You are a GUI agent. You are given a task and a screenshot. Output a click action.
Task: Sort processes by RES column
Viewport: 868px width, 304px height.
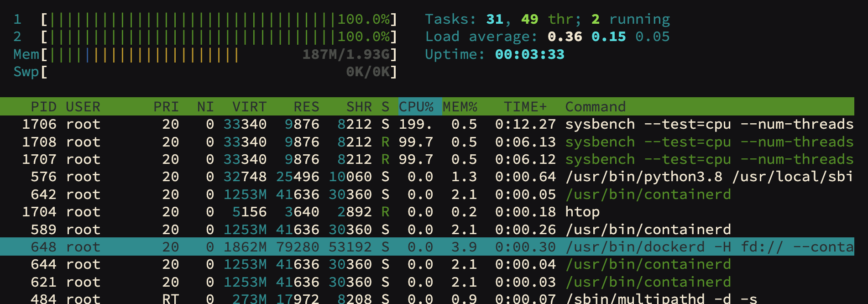(x=306, y=107)
